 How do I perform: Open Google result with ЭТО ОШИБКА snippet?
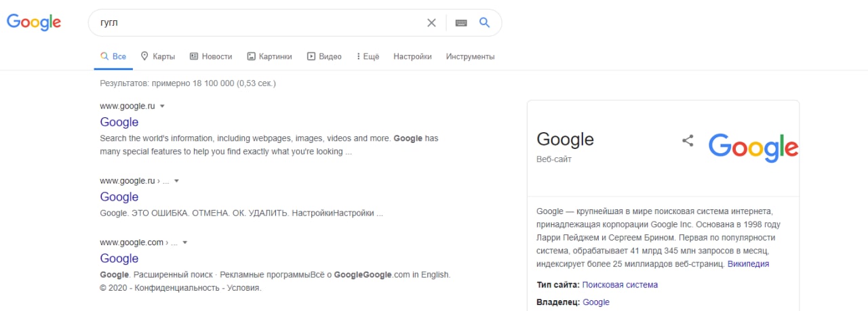pyautogui.click(x=119, y=196)
